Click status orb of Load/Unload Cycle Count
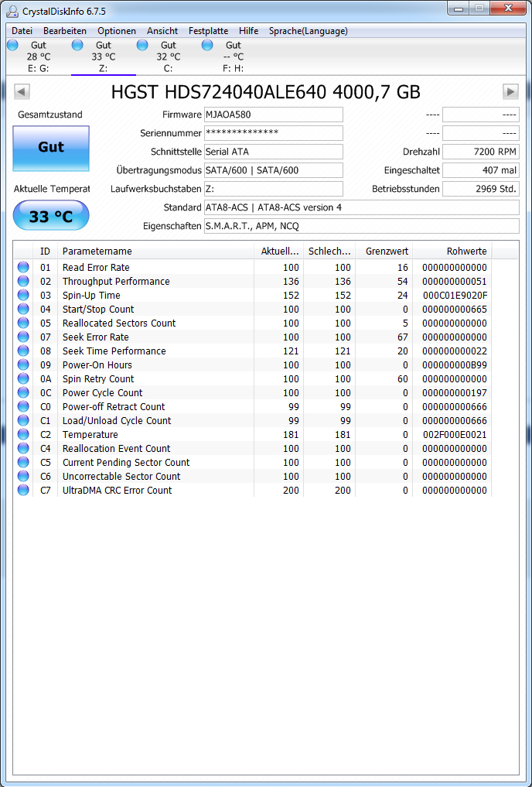The width and height of the screenshot is (532, 787). pos(23,421)
